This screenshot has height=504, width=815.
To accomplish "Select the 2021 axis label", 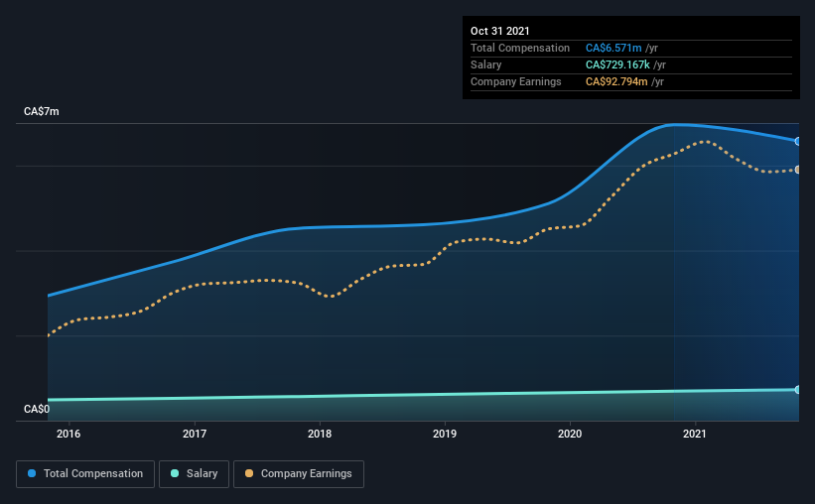I will point(695,434).
